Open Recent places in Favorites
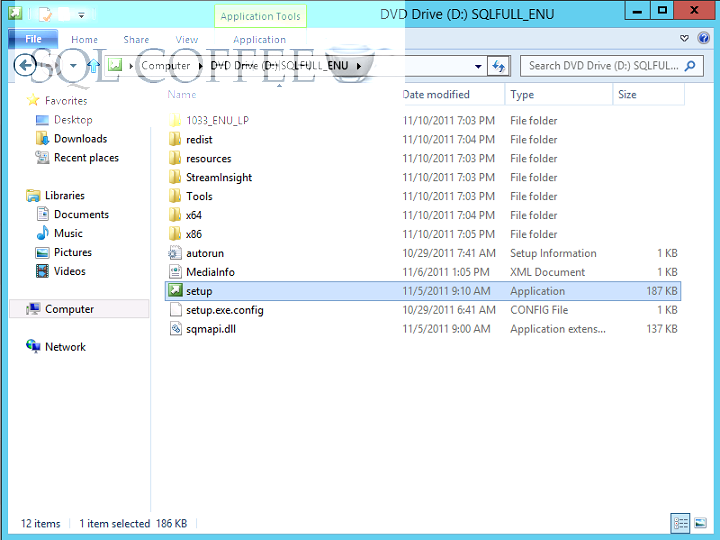Image resolution: width=720 pixels, height=540 pixels. (86, 158)
